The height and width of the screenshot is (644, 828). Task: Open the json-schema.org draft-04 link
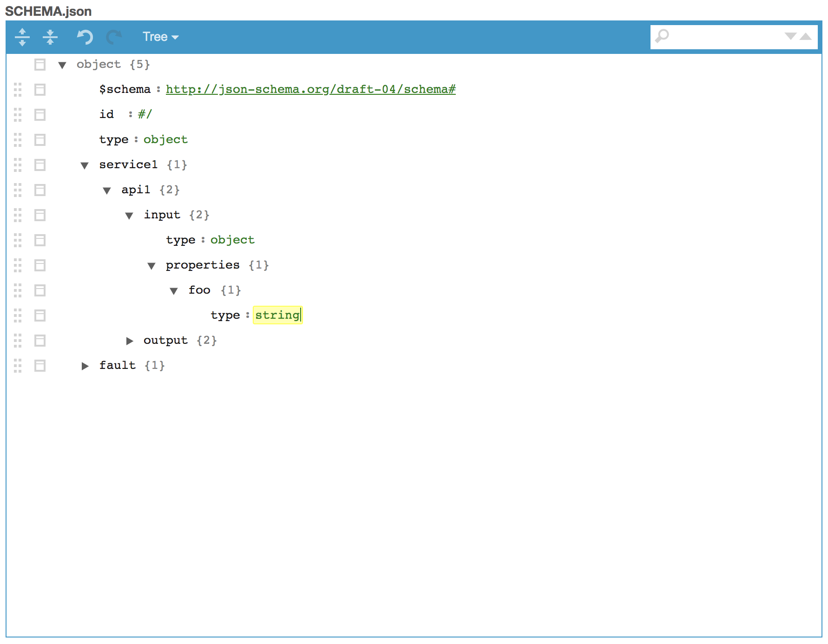[x=311, y=89]
